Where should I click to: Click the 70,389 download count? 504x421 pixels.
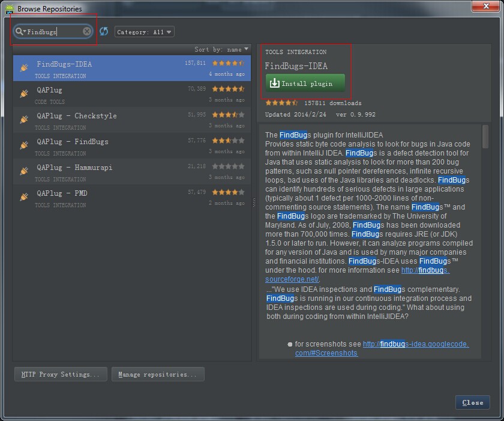point(197,89)
